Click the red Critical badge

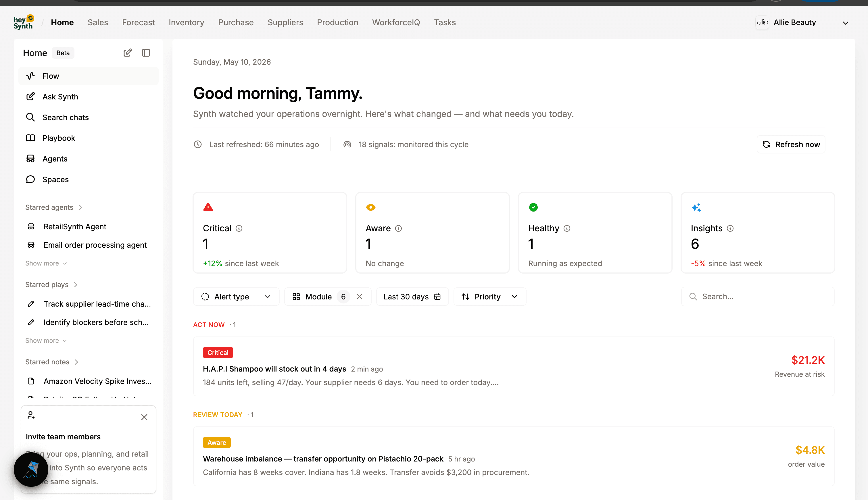click(x=218, y=353)
